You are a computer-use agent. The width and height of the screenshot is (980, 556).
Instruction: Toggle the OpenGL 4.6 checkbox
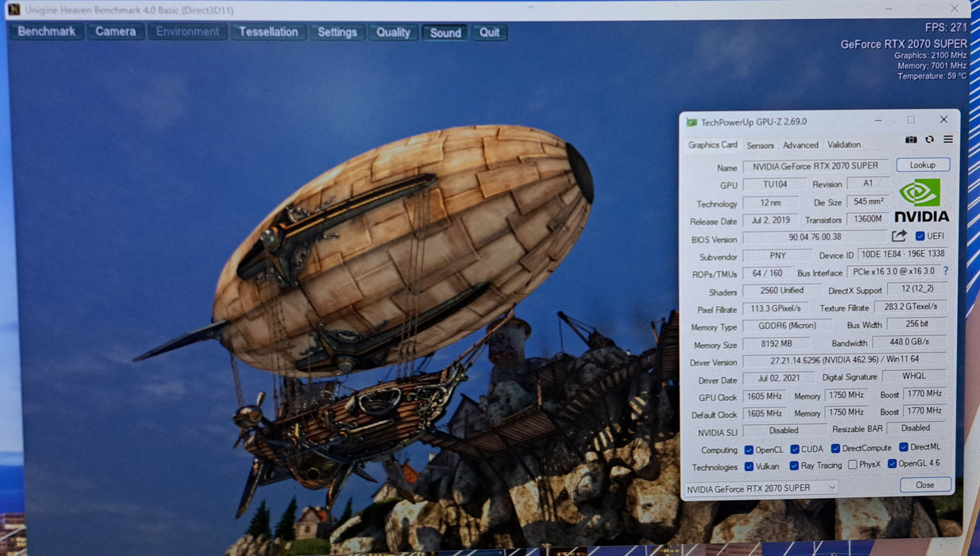tap(893, 464)
